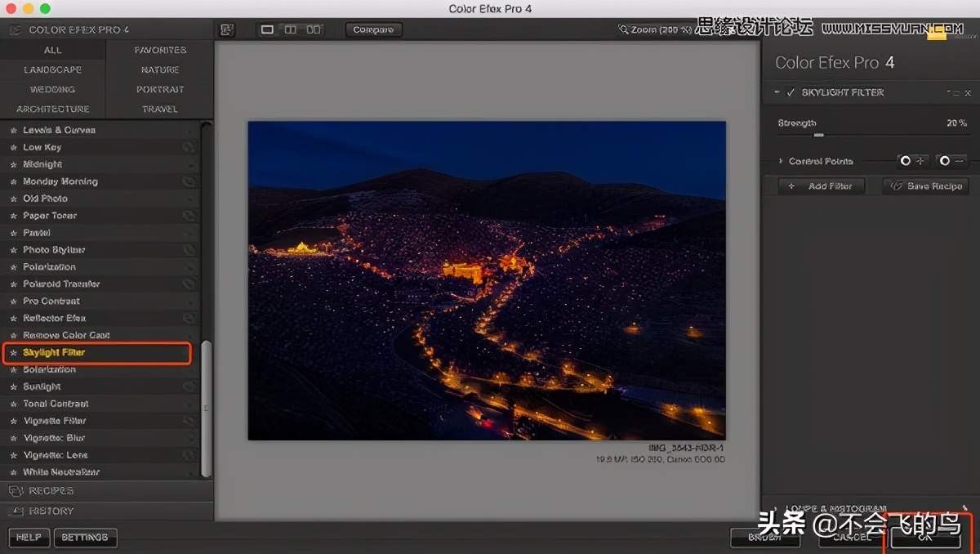Add a positive control point
Viewport: 980px width, 554px height.
pyautogui.click(x=912, y=160)
